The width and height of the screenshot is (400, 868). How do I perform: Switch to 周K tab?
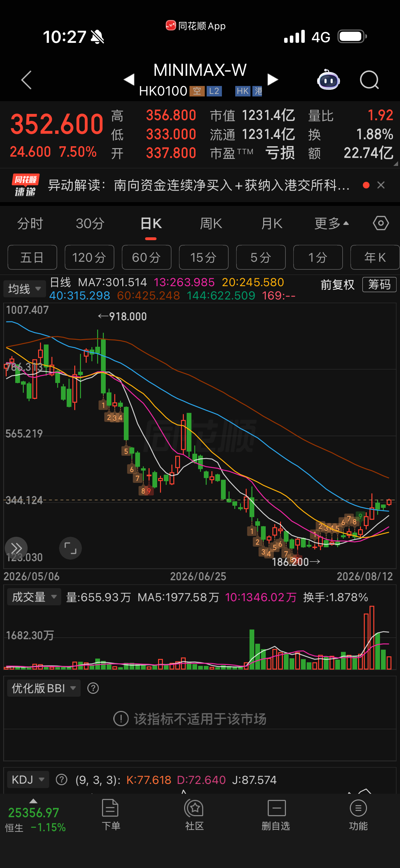(211, 223)
